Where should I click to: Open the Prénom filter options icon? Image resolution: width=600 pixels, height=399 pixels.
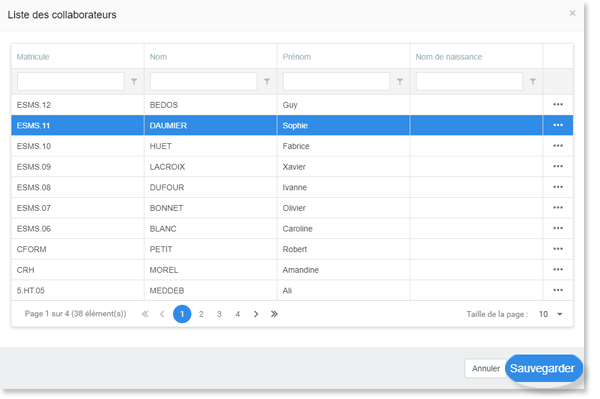399,81
